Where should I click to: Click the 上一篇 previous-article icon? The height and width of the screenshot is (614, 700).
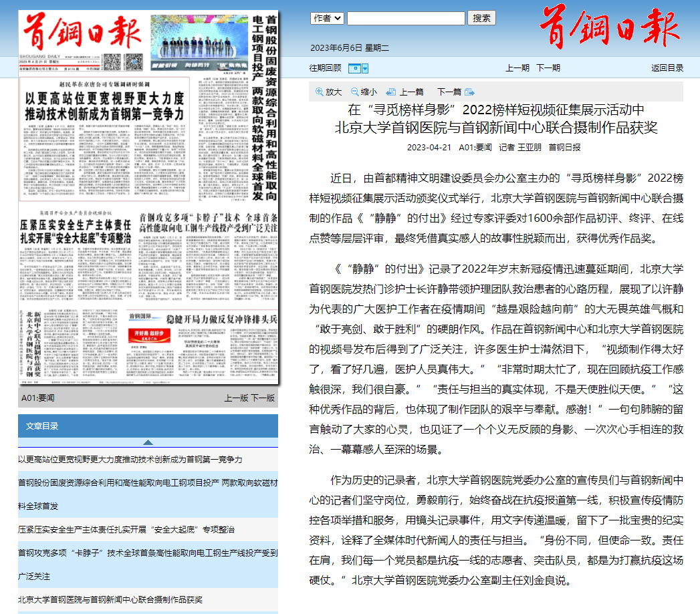[390, 92]
